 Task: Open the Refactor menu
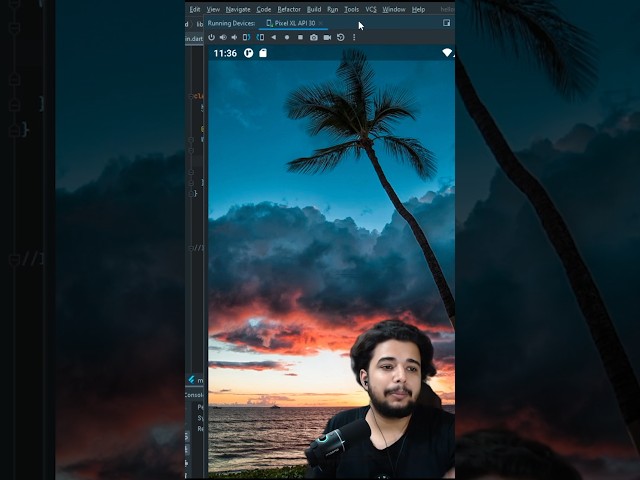point(289,9)
